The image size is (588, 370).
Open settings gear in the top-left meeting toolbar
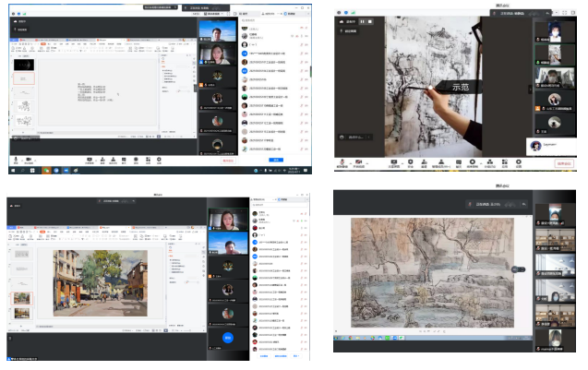[159, 160]
